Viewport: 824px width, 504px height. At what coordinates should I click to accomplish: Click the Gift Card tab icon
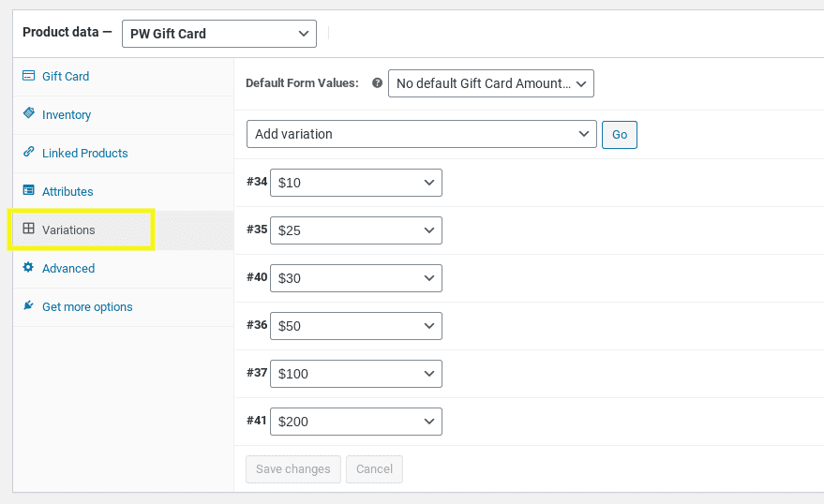(28, 76)
